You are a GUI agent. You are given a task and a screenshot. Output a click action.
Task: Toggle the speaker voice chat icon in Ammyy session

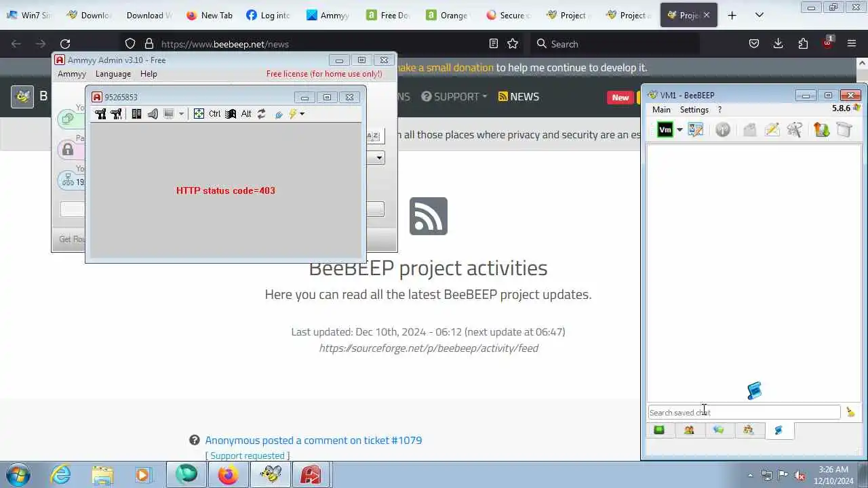[153, 114]
